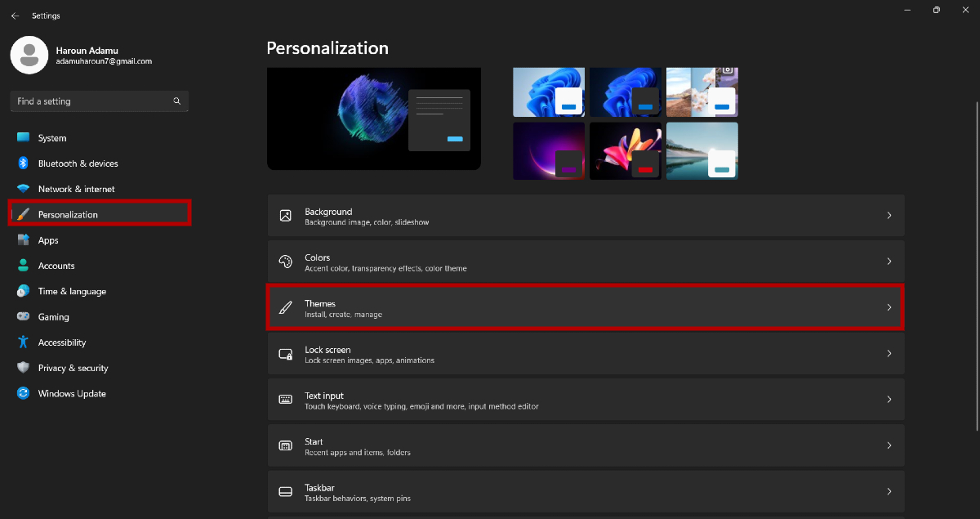Click the Accounts person icon
Screen dimensions: 980x519
[x=23, y=266]
